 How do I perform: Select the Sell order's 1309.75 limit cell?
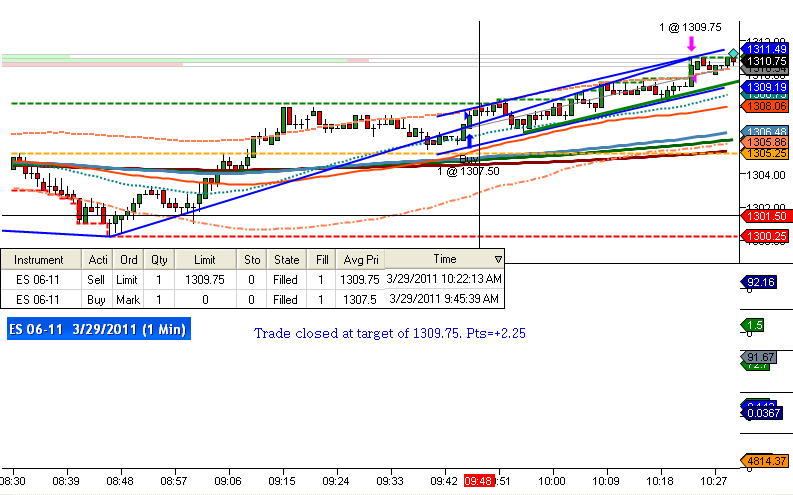tap(205, 280)
